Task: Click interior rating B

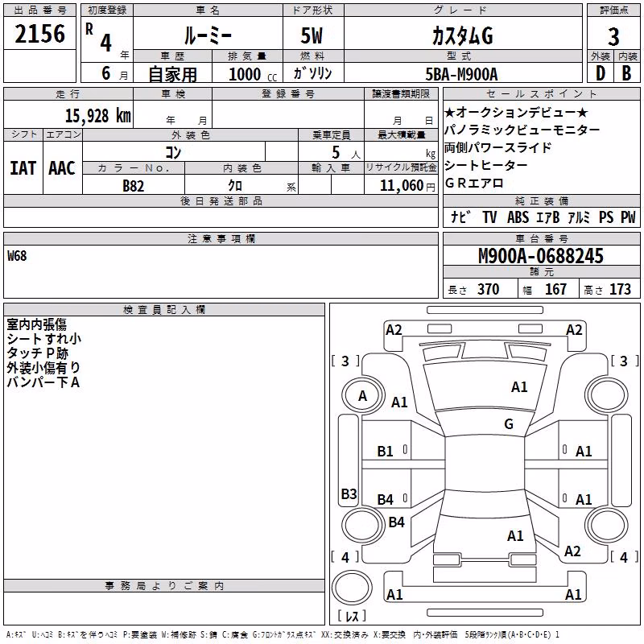Action: (x=627, y=73)
